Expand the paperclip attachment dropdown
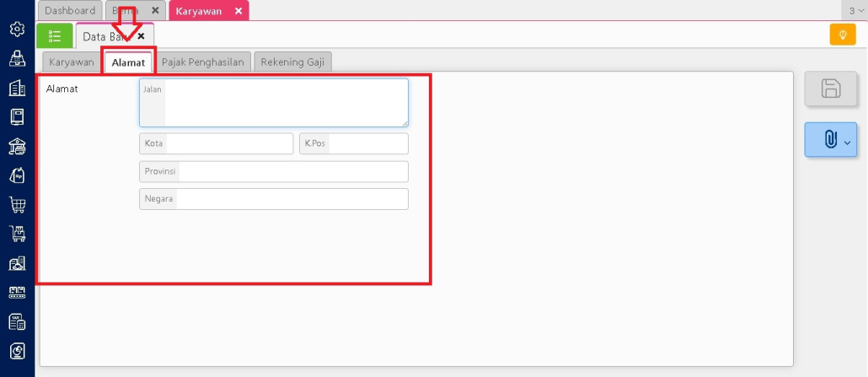Viewport: 868px width, 377px height. pyautogui.click(x=830, y=140)
